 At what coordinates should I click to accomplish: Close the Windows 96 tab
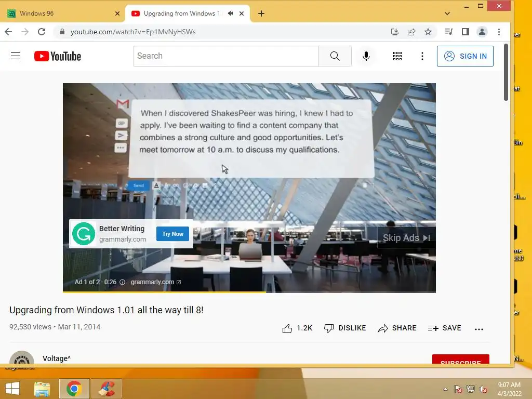(117, 14)
